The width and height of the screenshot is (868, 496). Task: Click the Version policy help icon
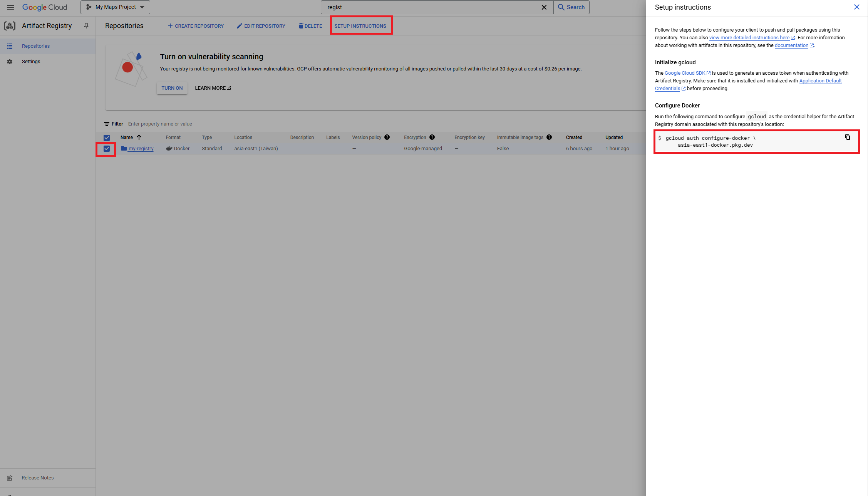387,137
